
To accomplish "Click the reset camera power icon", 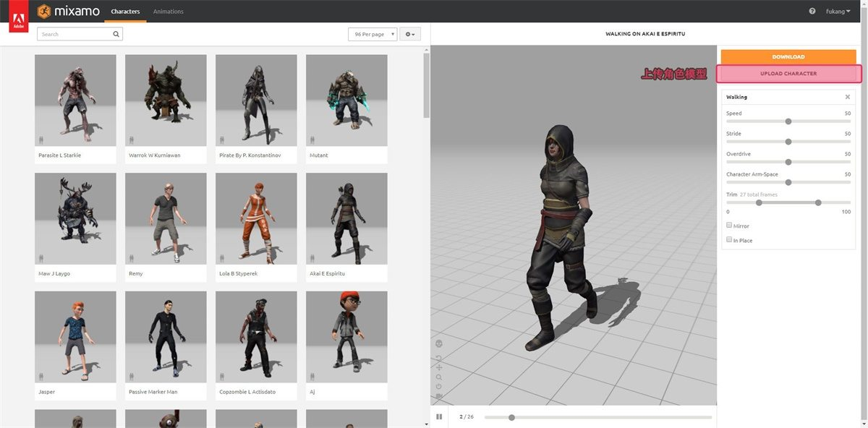I will tap(438, 386).
